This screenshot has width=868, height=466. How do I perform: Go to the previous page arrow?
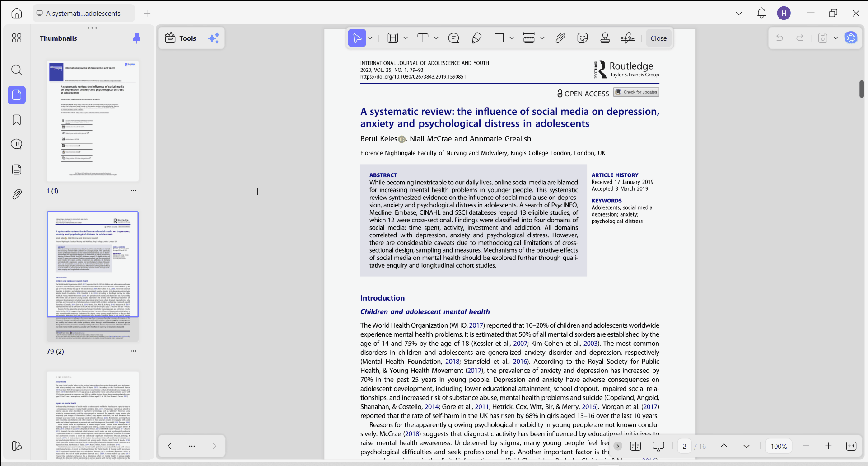point(724,446)
